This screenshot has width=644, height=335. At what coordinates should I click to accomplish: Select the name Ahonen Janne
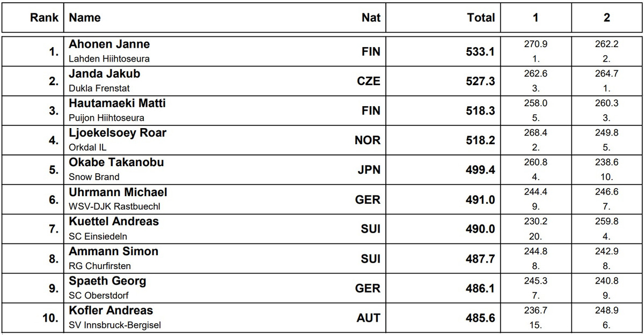[x=109, y=44]
